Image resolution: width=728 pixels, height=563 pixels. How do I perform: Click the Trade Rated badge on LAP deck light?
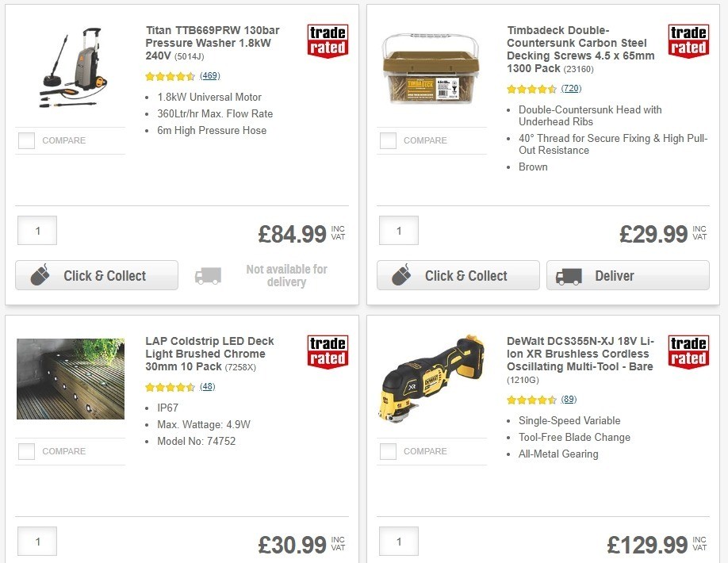(x=327, y=353)
